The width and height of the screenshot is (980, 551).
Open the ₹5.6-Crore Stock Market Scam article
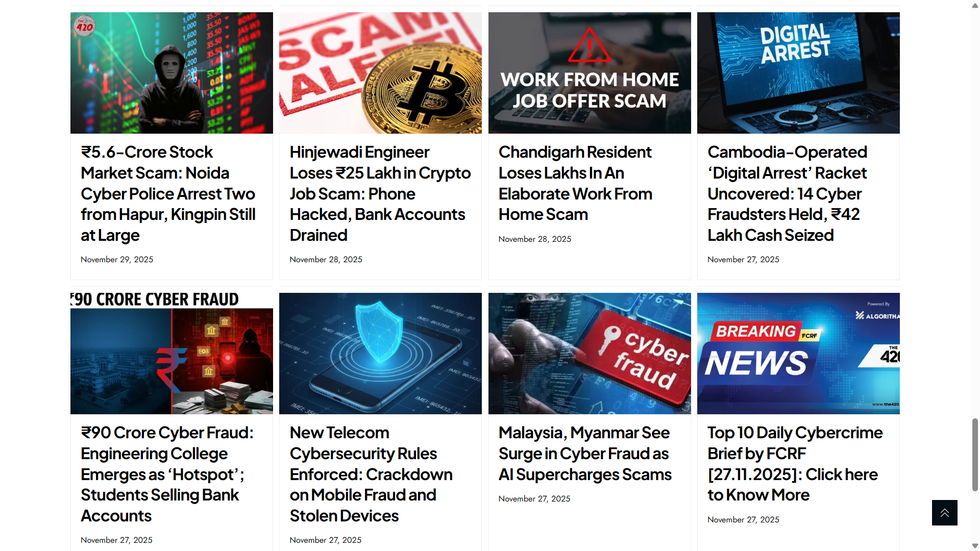[x=168, y=193]
